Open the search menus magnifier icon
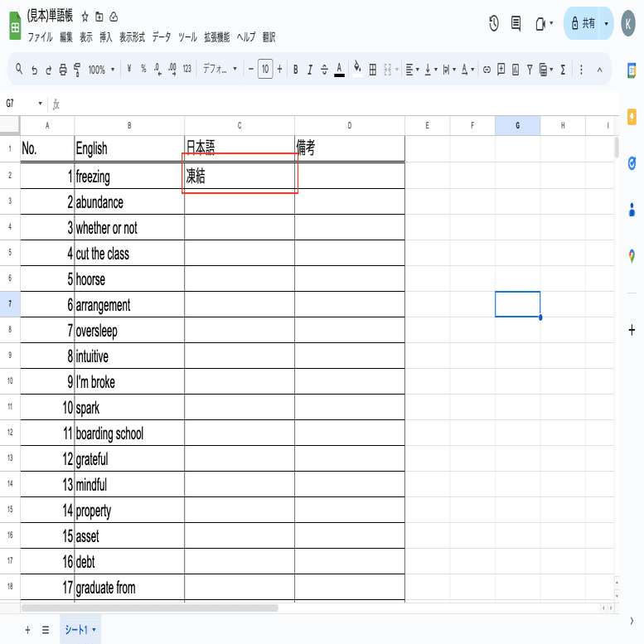Viewport: 644px width, 644px height. point(19,69)
